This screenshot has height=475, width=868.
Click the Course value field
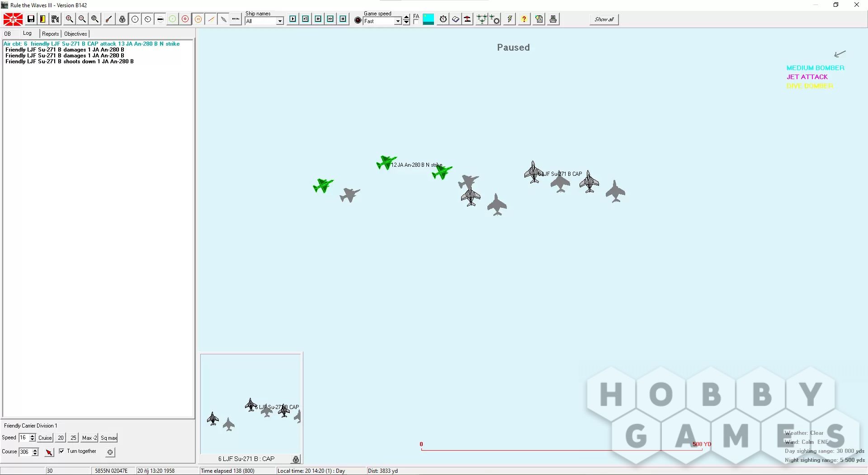(25, 452)
